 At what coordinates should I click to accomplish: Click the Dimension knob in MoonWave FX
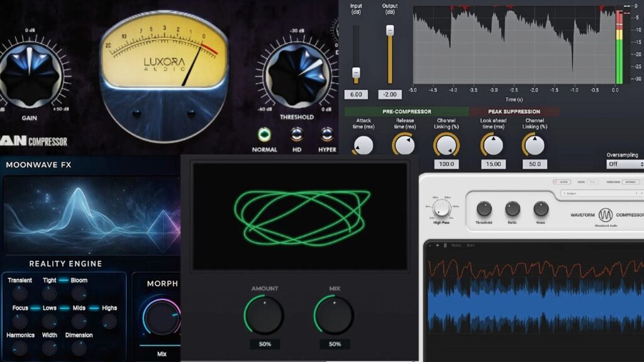[79, 347]
